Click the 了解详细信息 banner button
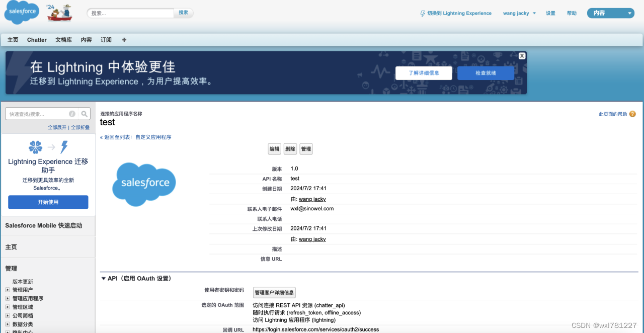The image size is (644, 333). 424,73
